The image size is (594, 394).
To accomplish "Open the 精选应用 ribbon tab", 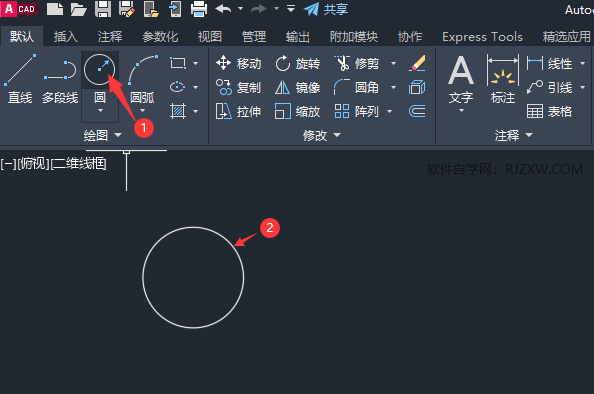I will click(566, 37).
